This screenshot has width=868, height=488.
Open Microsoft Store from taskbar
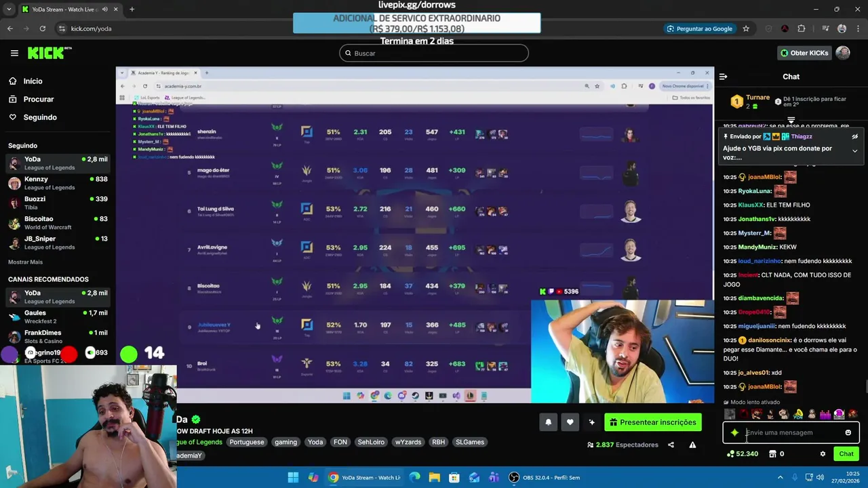454,477
